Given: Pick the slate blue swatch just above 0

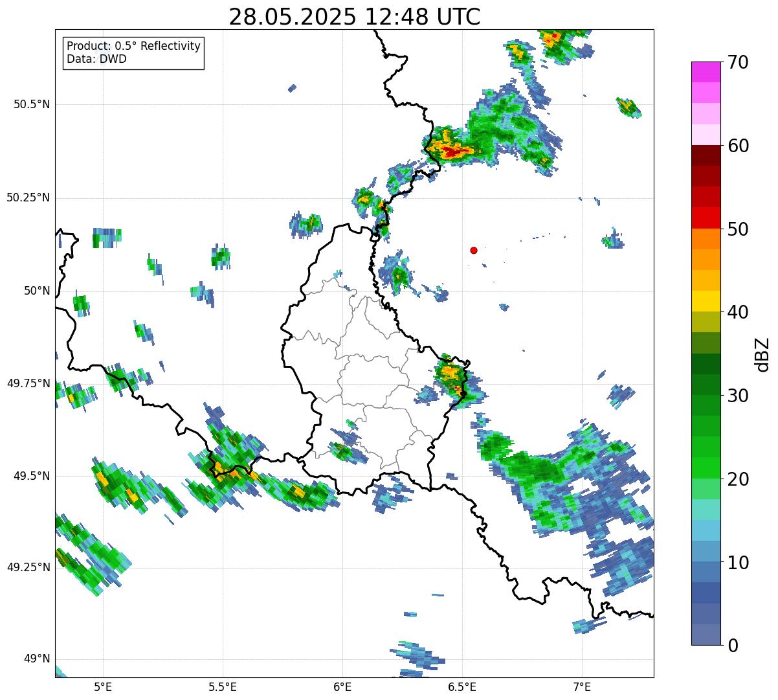Looking at the screenshot, I should pos(706,635).
